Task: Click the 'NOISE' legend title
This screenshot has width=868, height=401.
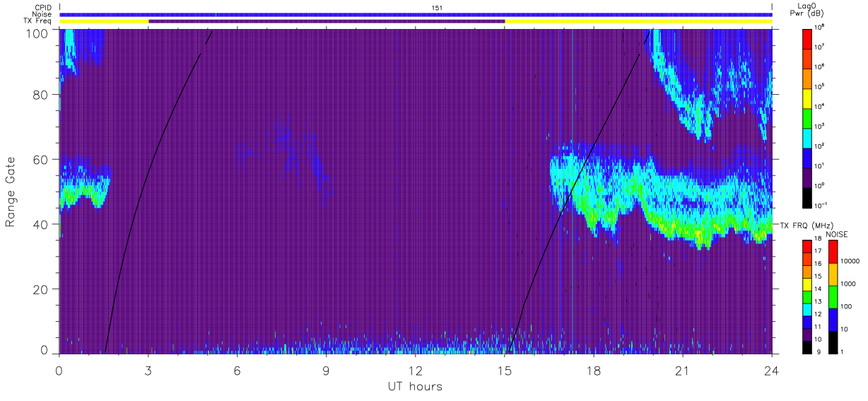Action: click(x=835, y=234)
